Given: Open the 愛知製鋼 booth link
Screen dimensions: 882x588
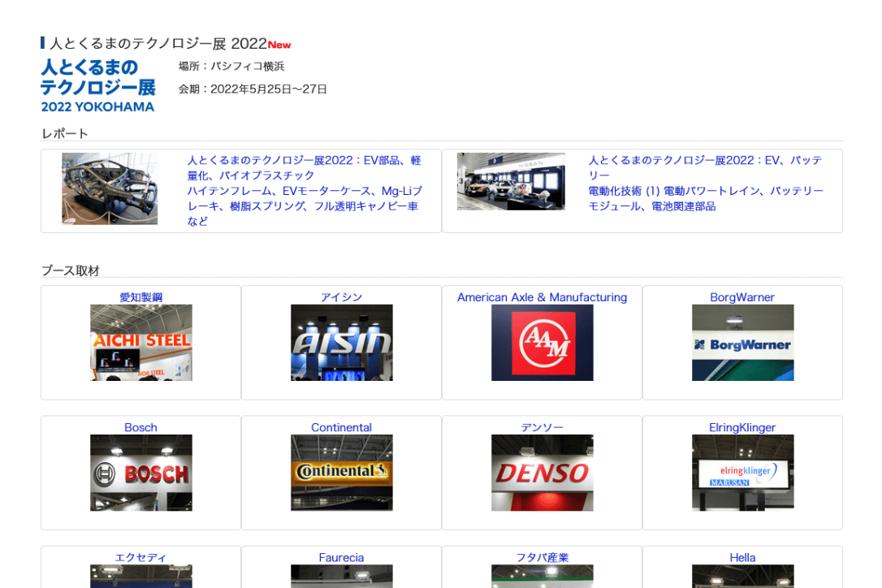Looking at the screenshot, I should pyautogui.click(x=141, y=297).
